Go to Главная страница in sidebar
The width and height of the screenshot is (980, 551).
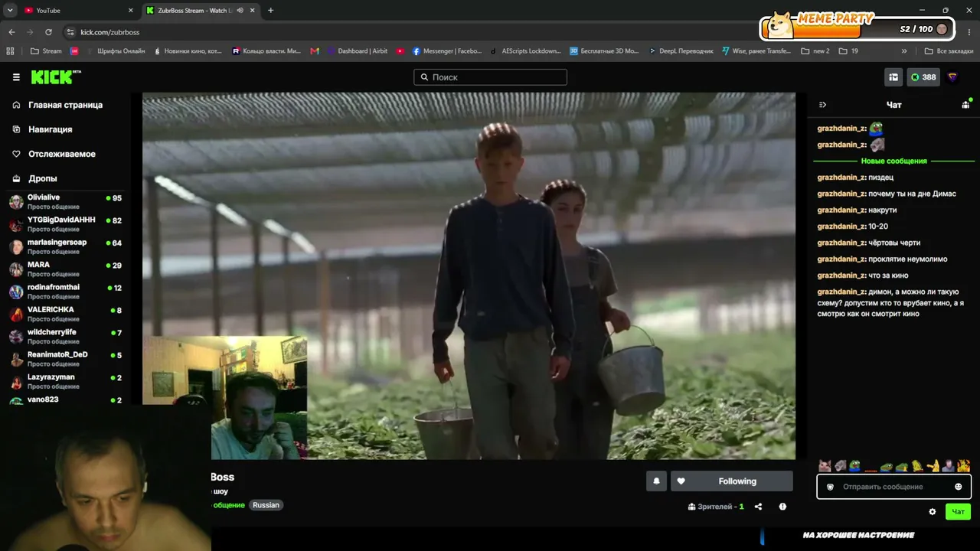(x=65, y=105)
